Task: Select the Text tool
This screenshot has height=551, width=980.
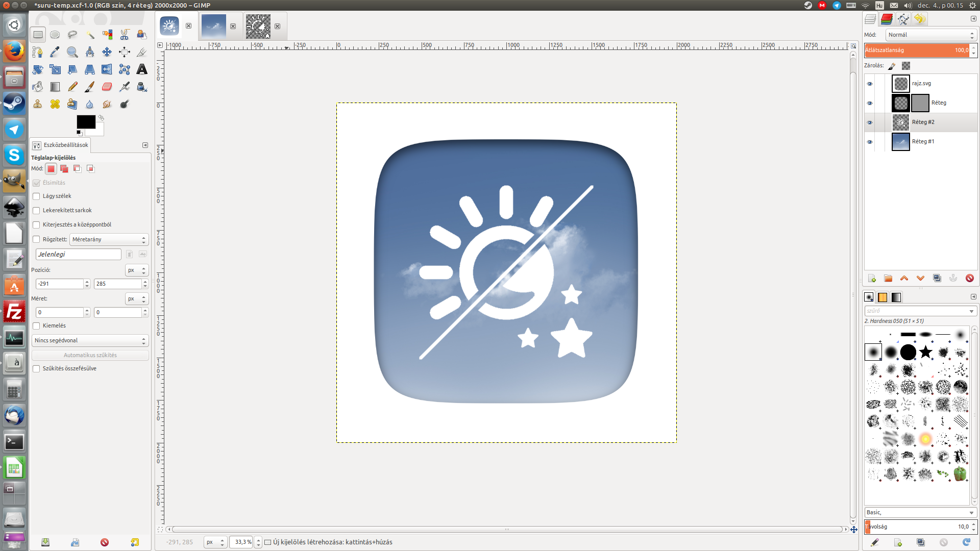Action: [x=142, y=69]
